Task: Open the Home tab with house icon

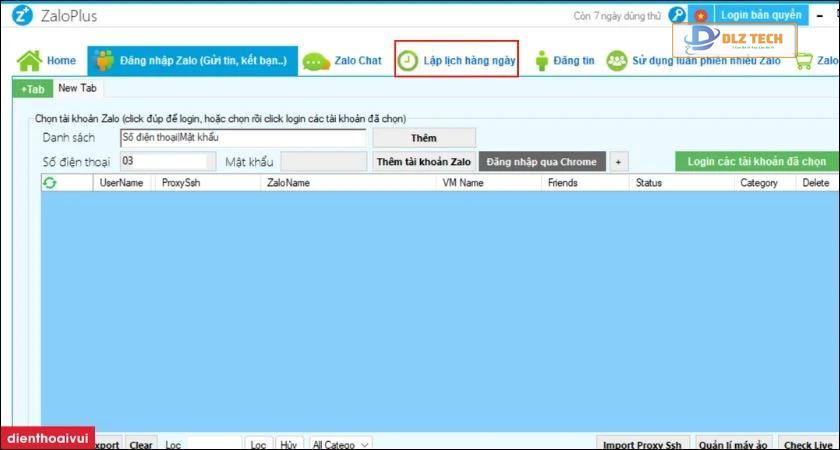Action: point(46,61)
